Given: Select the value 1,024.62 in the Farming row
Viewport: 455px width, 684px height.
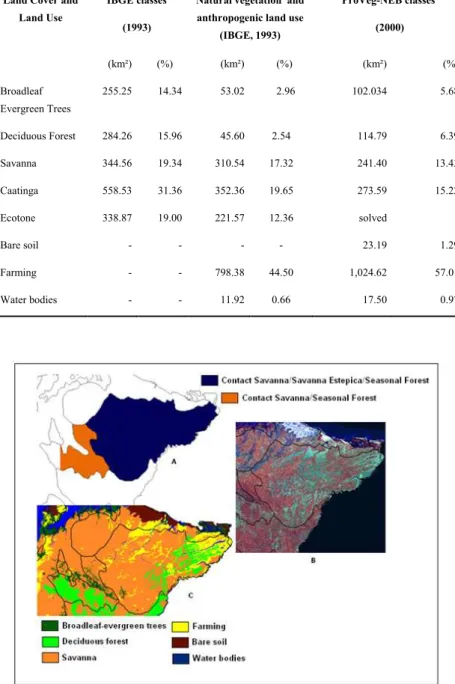Looking at the screenshot, I should [x=368, y=273].
